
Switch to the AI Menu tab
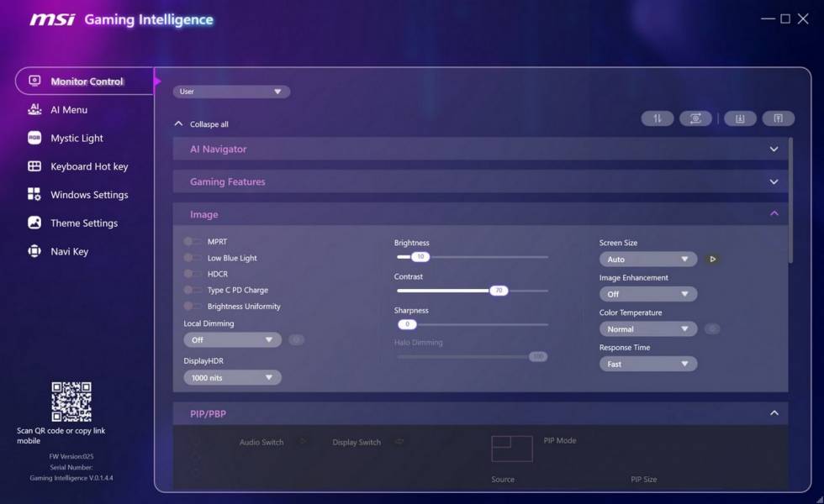[69, 109]
